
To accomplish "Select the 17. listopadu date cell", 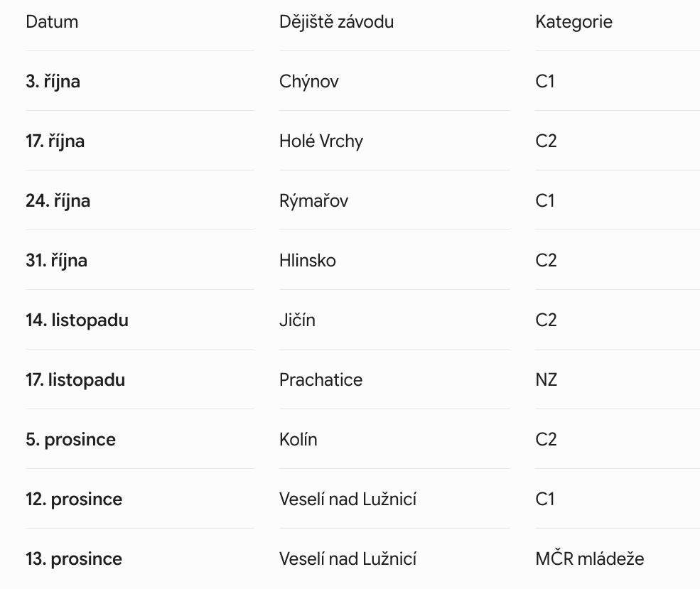I will [x=75, y=380].
